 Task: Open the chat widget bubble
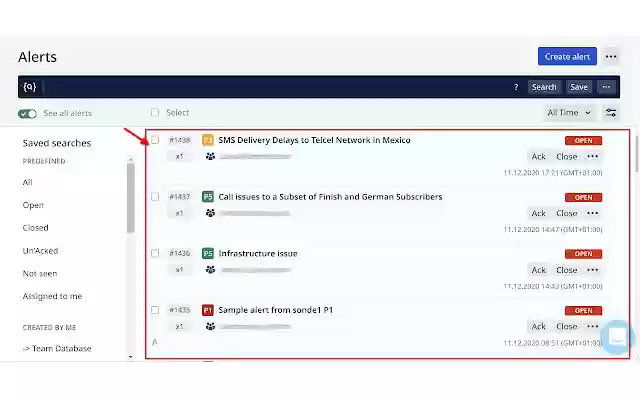pos(618,337)
